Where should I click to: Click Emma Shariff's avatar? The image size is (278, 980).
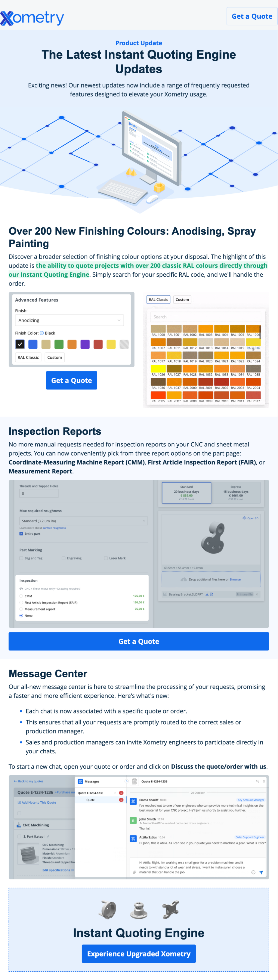pos(133,801)
